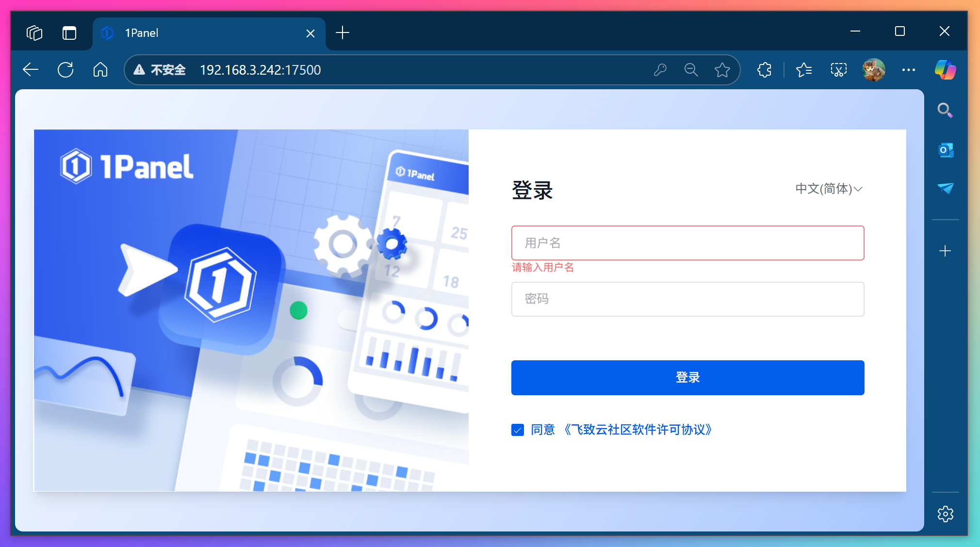The width and height of the screenshot is (980, 547).
Task: Open Outlook from the Edge sidebar
Action: (x=945, y=149)
